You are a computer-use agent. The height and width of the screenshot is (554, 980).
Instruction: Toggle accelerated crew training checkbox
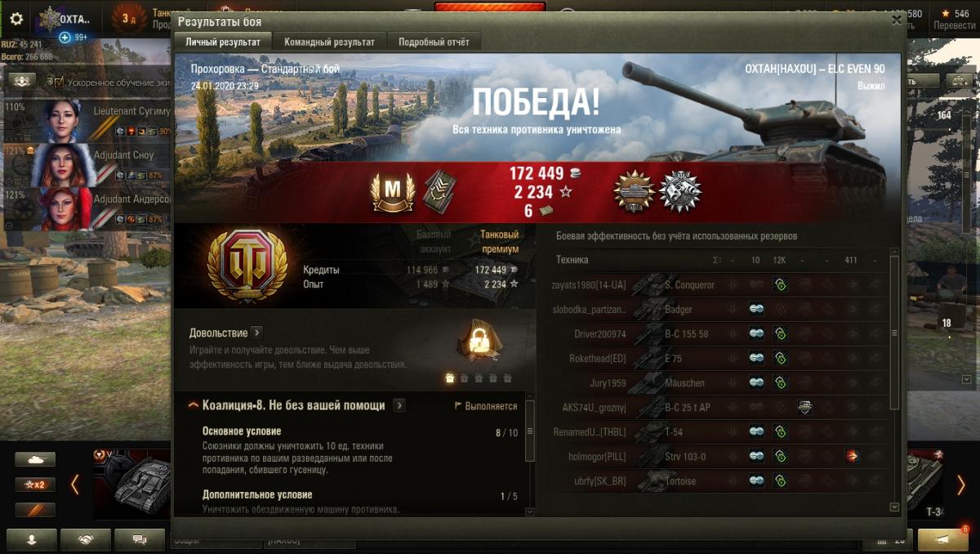point(59,82)
